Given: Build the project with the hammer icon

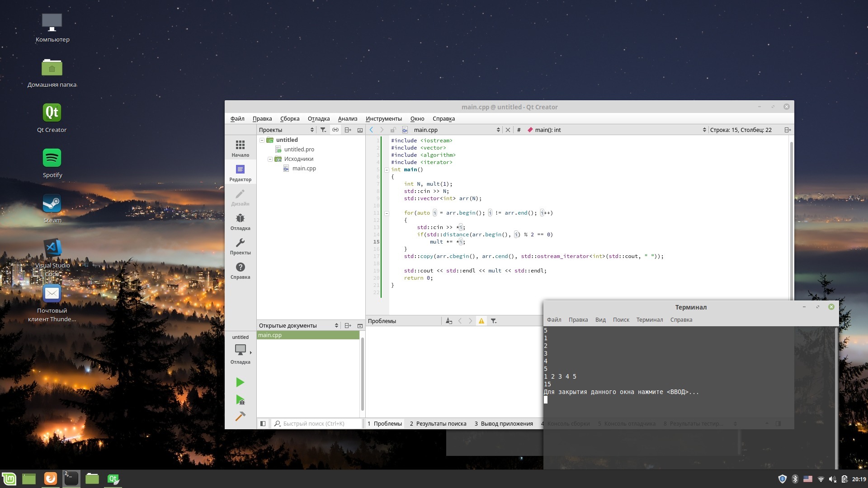Looking at the screenshot, I should [x=240, y=416].
